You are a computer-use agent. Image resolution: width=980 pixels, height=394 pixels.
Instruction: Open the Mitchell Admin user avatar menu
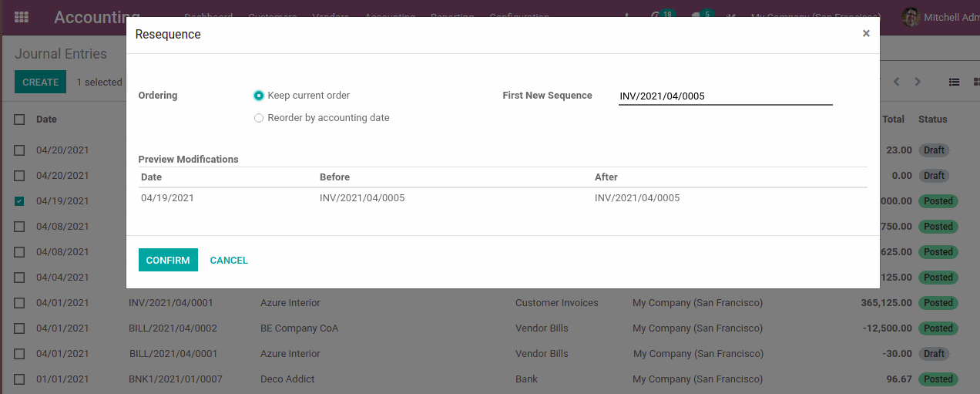click(911, 17)
